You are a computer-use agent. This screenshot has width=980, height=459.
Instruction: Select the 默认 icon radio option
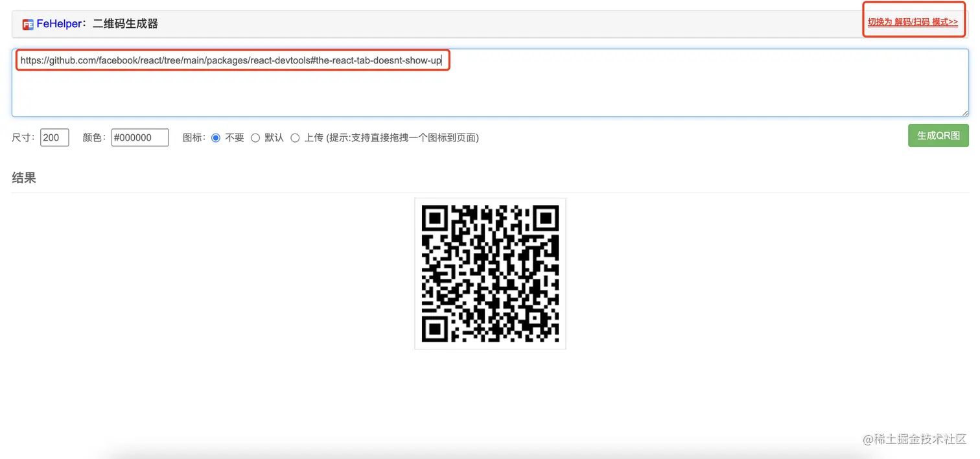255,137
